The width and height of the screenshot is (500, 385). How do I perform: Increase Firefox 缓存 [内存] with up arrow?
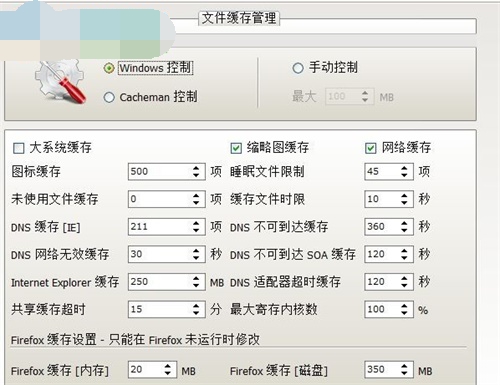(168, 366)
